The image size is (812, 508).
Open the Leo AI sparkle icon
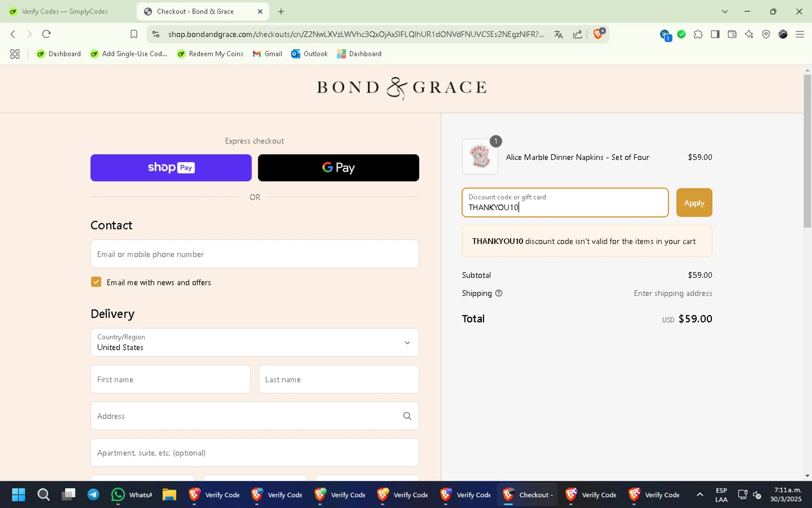[x=749, y=34]
